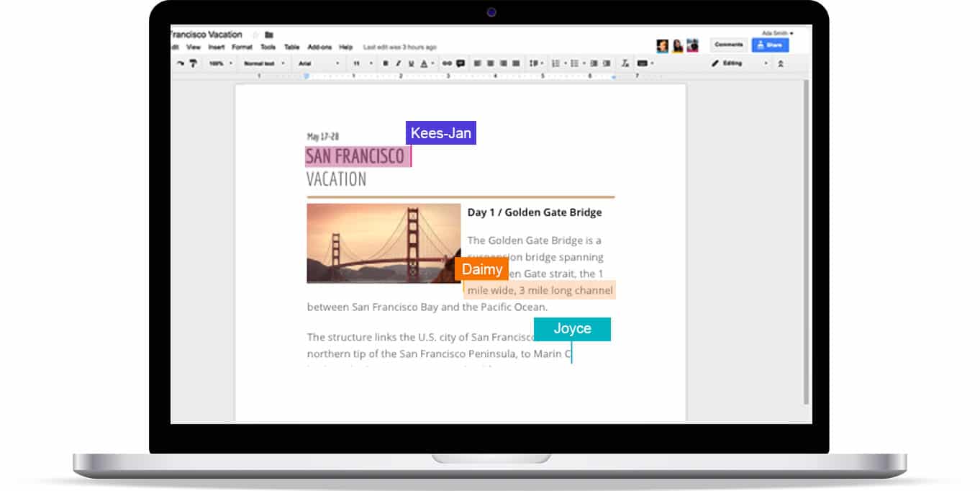This screenshot has height=491, width=980.
Task: Open the Normal text style dropdown
Action: tap(263, 63)
